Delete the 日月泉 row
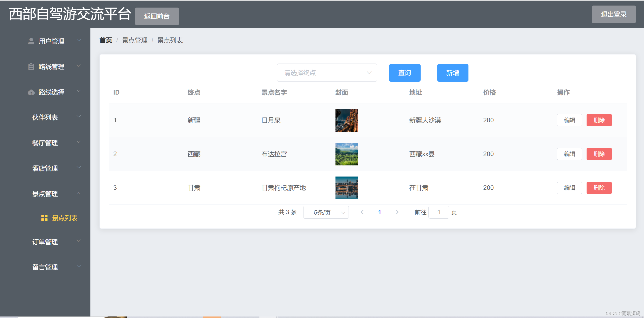 coord(599,120)
